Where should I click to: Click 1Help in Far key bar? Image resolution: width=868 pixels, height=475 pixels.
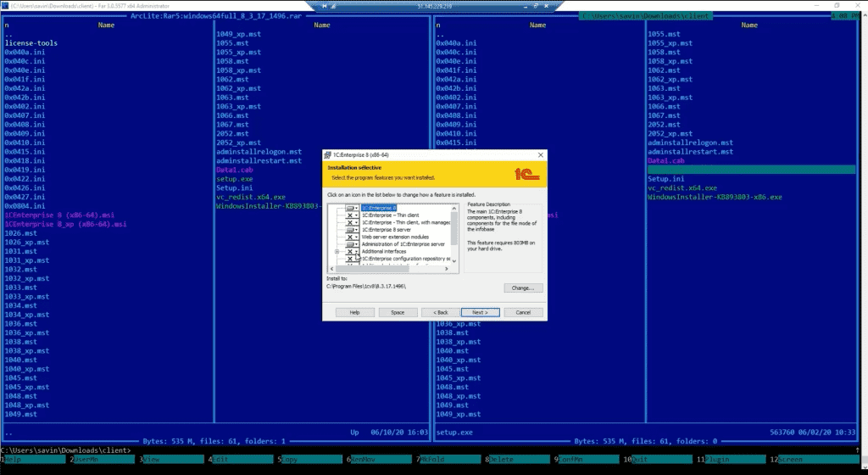point(34,460)
